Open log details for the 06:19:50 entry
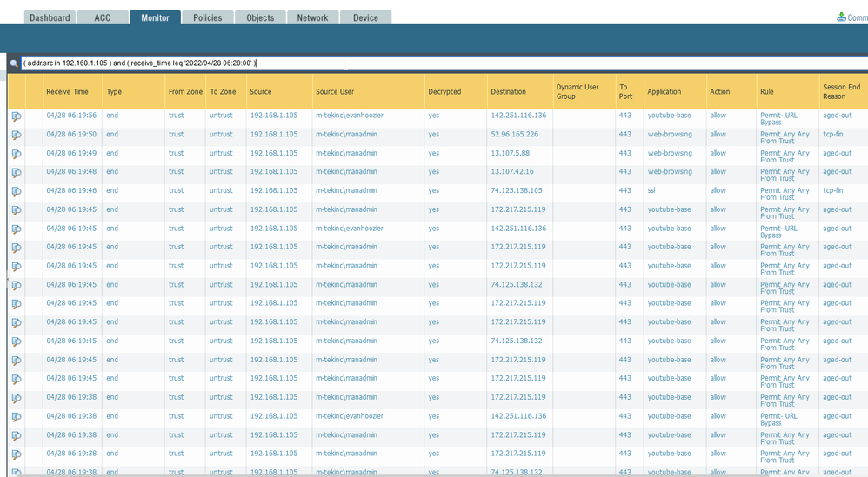868x477 pixels. tap(17, 136)
